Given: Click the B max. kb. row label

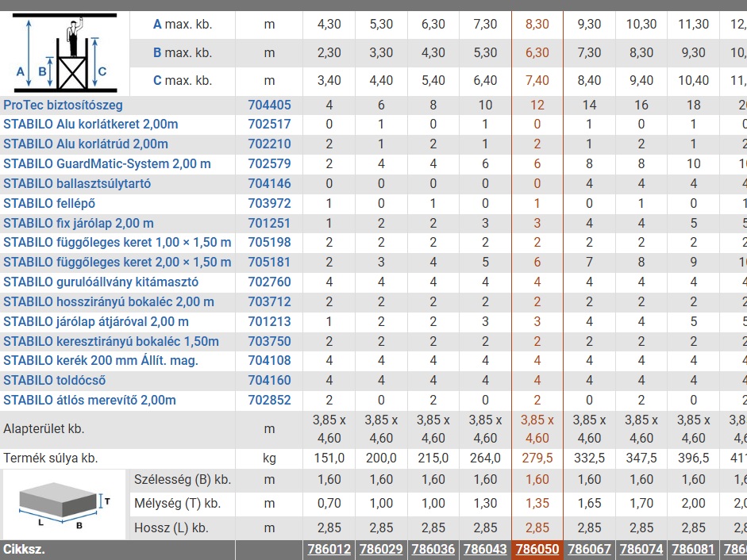Looking at the screenshot, I should point(183,53).
